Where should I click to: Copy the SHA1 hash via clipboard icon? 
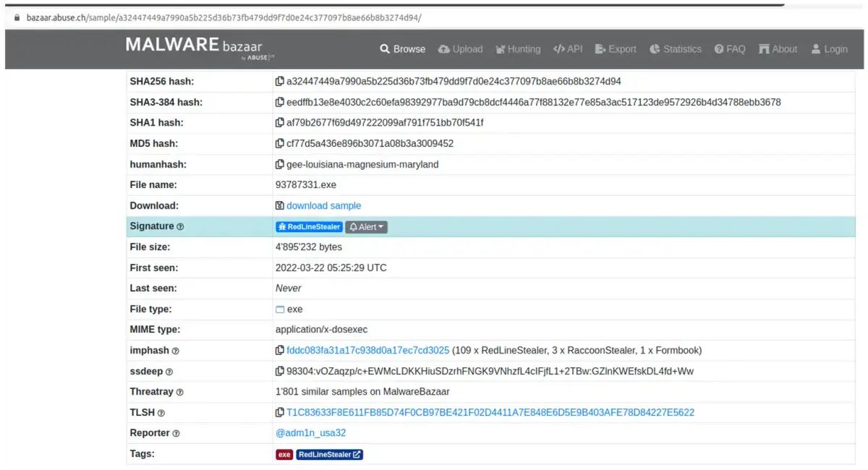pyautogui.click(x=279, y=123)
